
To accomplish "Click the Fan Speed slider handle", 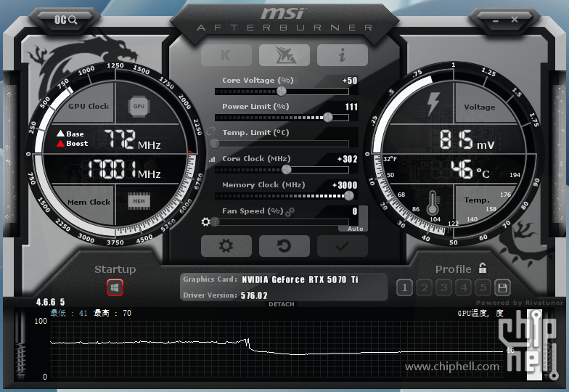I will coord(215,222).
